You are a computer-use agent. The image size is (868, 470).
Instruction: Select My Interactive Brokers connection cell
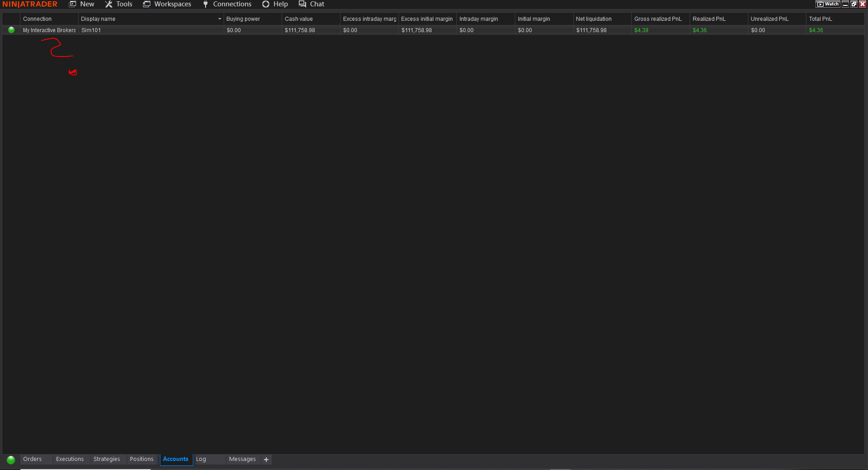(49, 30)
